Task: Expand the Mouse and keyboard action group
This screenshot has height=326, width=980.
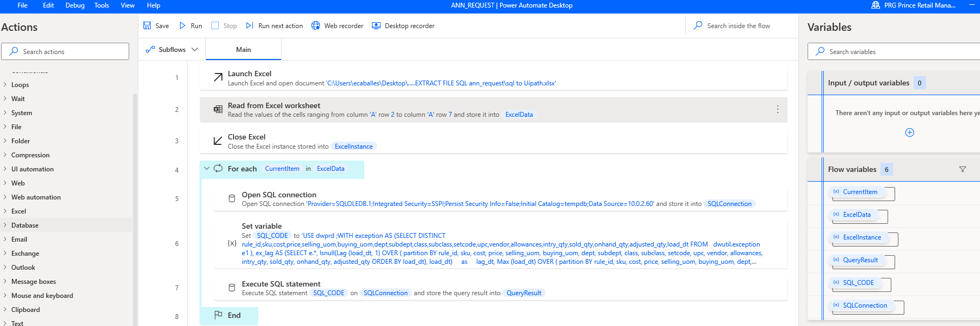Action: 5,295
